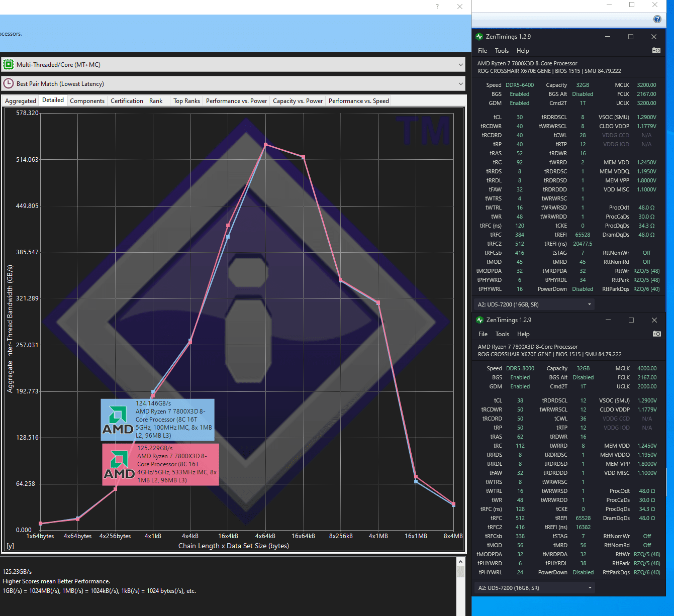The image size is (674, 616).
Task: Click the pink data point at 4x64kB peak
Action: (x=266, y=145)
